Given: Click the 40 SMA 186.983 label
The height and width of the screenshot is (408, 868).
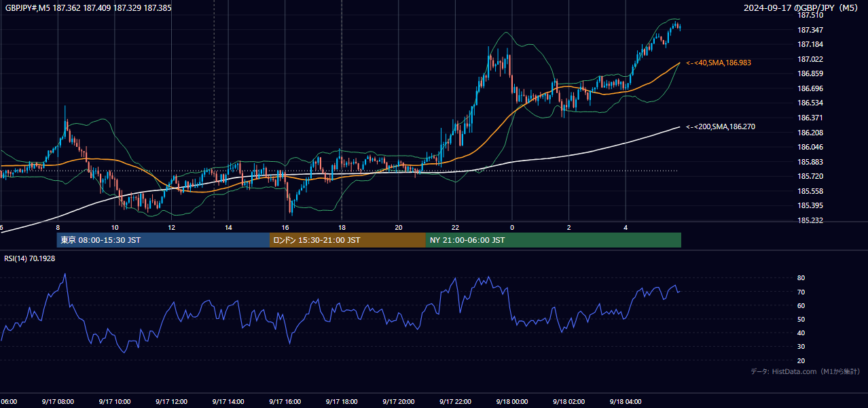Looking at the screenshot, I should pos(719,63).
